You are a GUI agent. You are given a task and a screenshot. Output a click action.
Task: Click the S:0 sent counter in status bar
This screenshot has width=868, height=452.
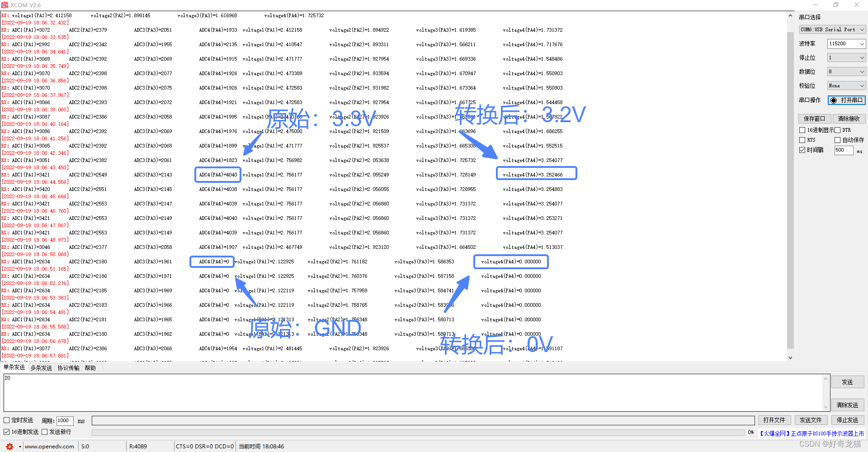[x=85, y=447]
